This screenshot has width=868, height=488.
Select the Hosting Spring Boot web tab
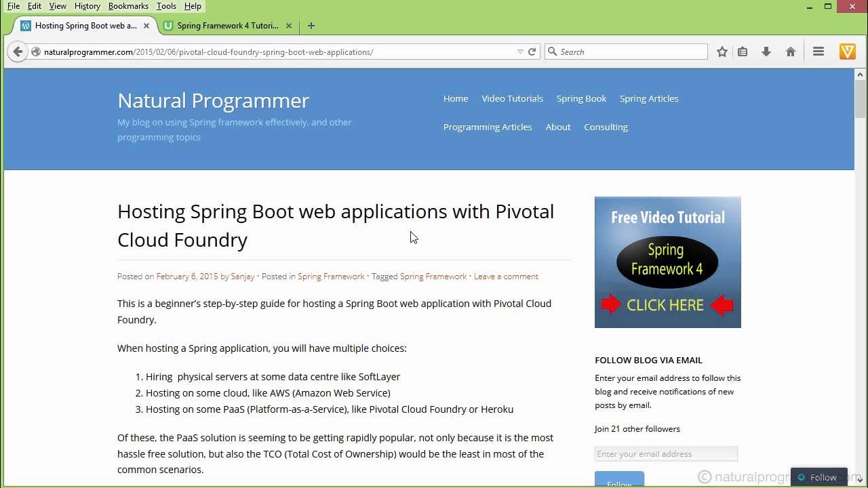(85, 26)
